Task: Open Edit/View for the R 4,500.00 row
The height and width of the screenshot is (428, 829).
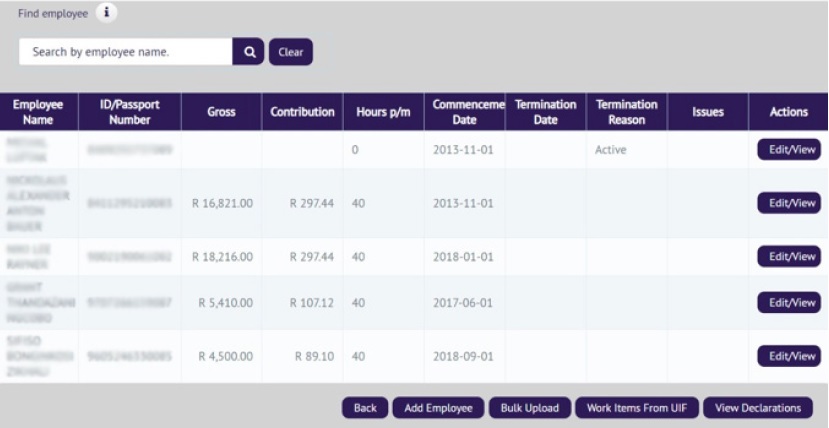Action: 789,356
